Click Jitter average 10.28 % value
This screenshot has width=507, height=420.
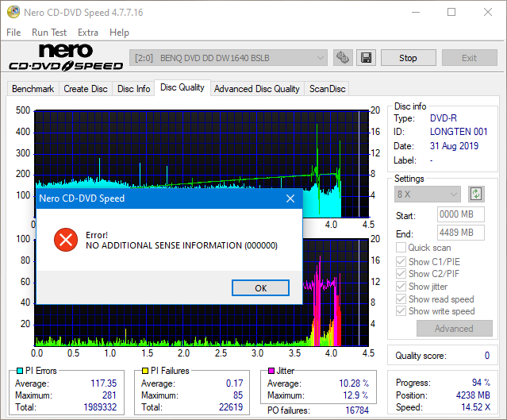[354, 383]
